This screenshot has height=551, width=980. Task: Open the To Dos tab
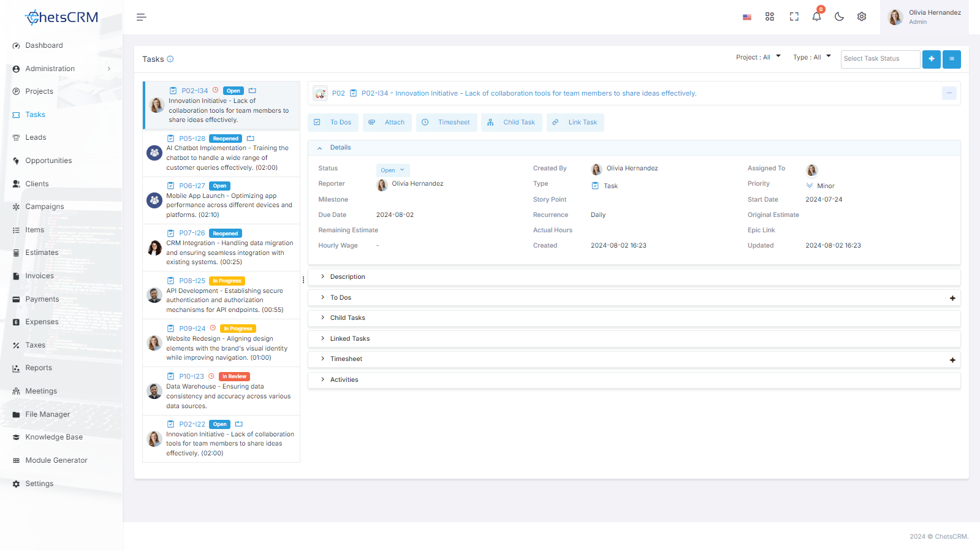click(333, 123)
